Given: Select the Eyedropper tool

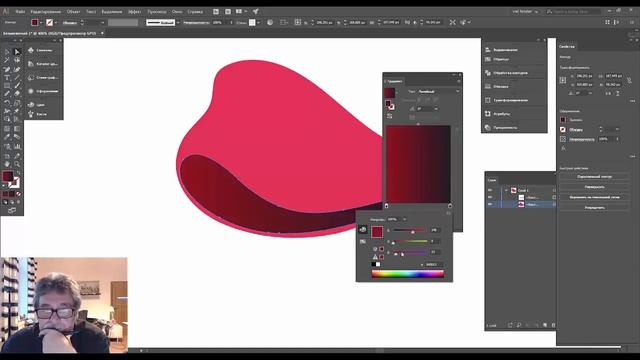Looking at the screenshot, I should tap(7, 137).
